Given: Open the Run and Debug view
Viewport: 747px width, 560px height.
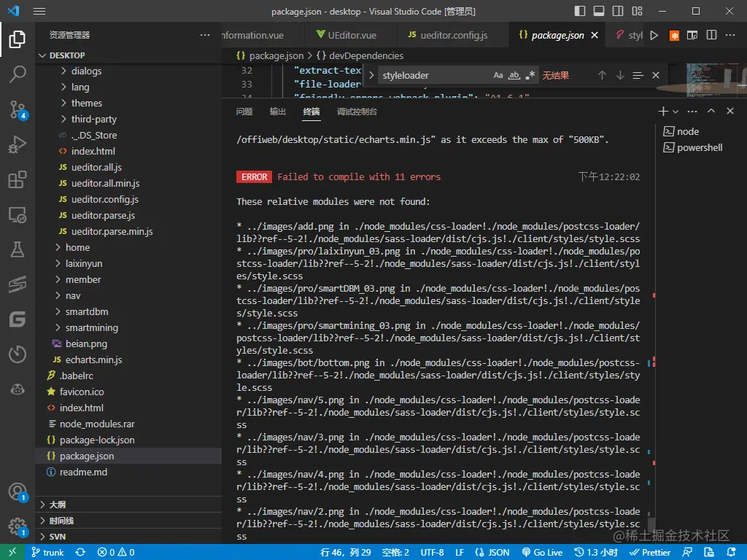Looking at the screenshot, I should 18,145.
